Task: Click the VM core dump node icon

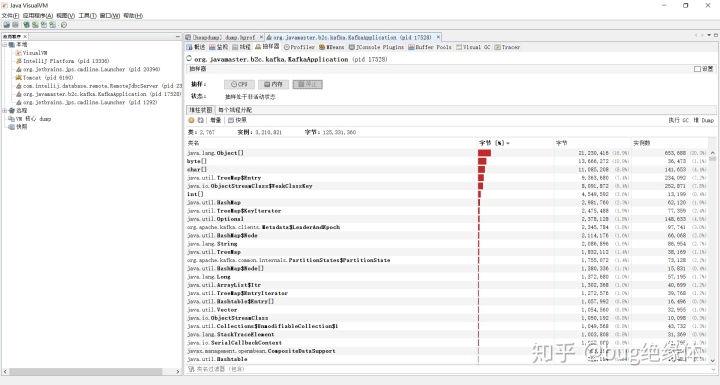Action: [11, 119]
